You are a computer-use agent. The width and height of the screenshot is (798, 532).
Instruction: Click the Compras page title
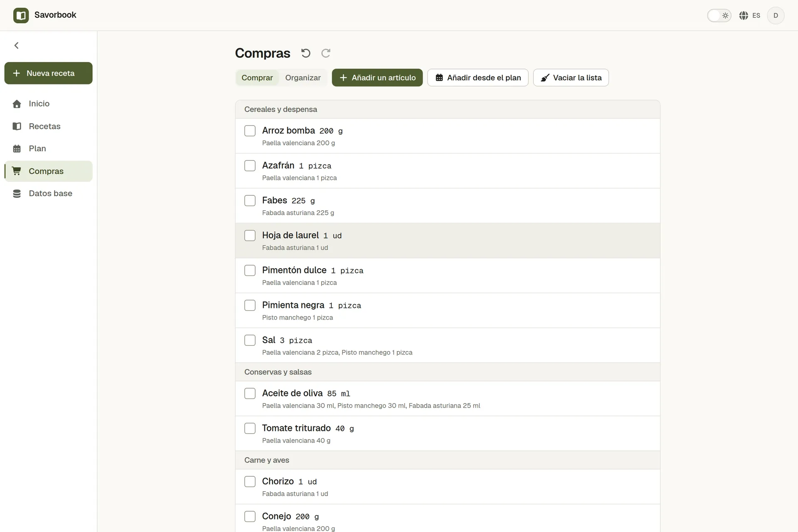click(x=263, y=53)
